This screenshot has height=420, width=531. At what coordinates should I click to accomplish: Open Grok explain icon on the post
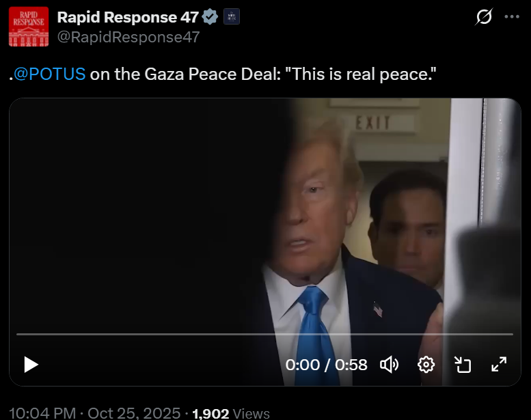click(484, 16)
